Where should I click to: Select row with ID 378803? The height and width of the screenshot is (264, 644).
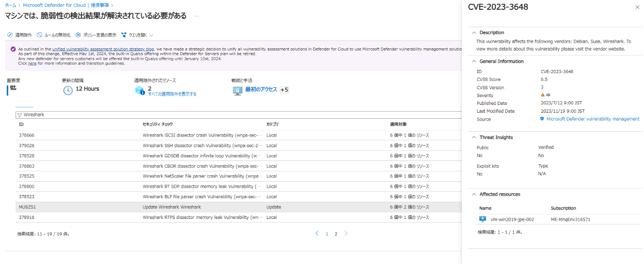point(238,166)
